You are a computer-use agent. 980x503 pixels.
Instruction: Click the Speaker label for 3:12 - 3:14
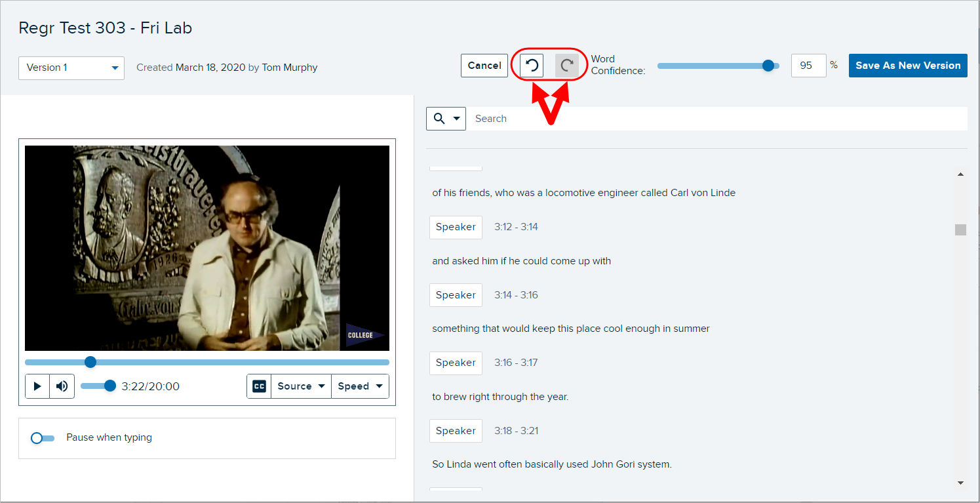point(456,227)
